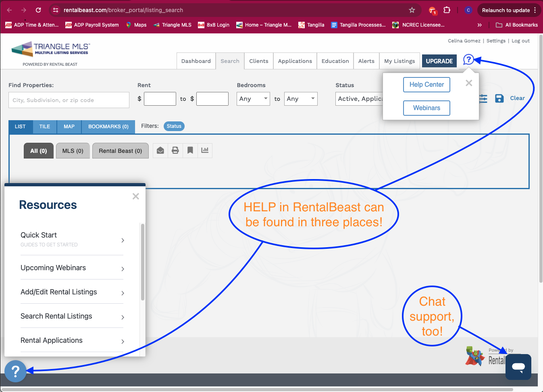The image size is (543, 392).
Task: Go forward in browser history
Action: (24, 10)
